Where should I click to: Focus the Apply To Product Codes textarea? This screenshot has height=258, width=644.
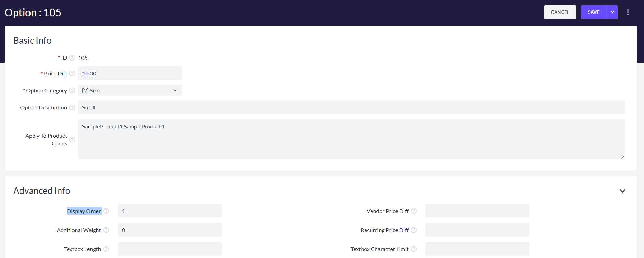pos(351,139)
